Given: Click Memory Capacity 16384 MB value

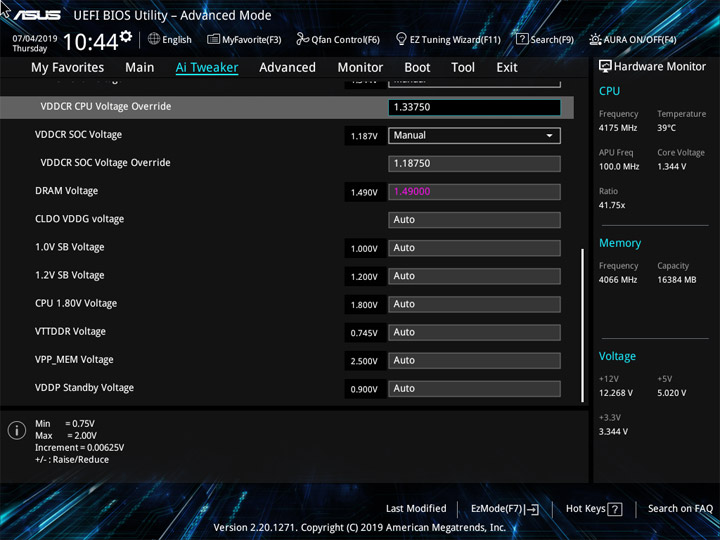Looking at the screenshot, I should click(x=676, y=280).
